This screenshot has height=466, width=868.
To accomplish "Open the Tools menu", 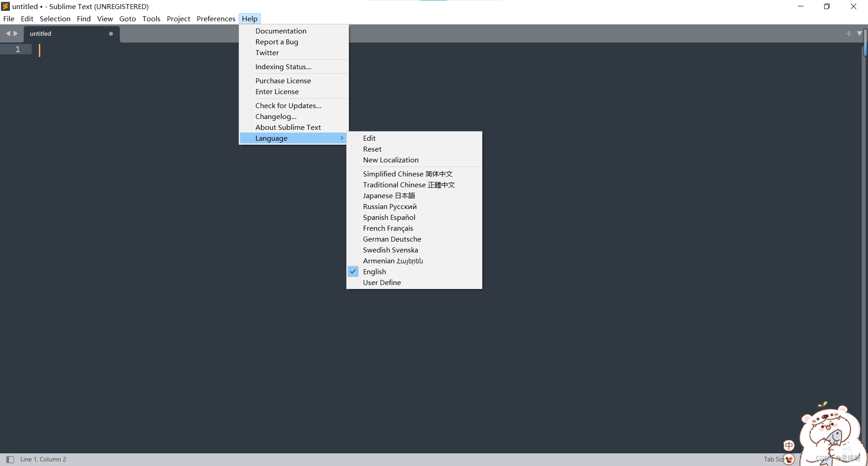I will pos(151,19).
